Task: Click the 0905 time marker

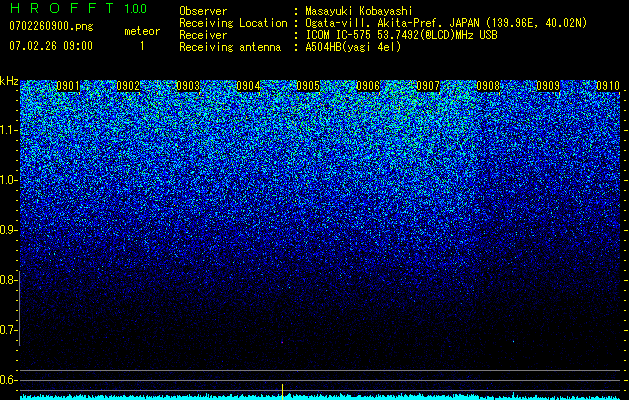Action: click(x=308, y=86)
